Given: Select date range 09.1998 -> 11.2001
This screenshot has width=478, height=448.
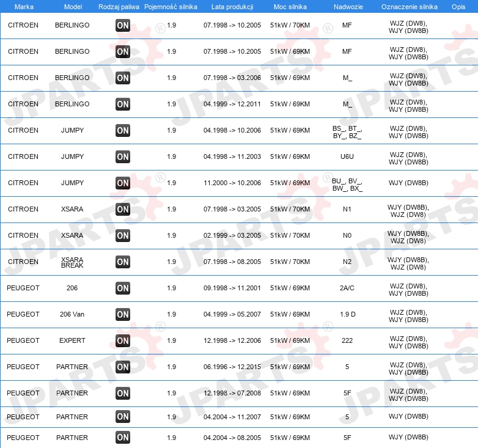Looking at the screenshot, I should click(x=232, y=288).
